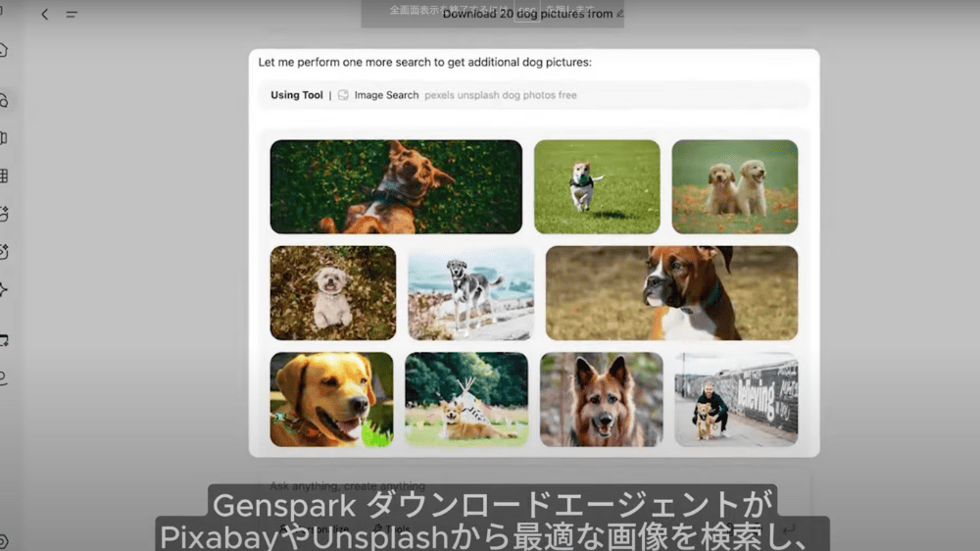Click the Image Search tool icon
The width and height of the screenshot is (980, 551).
coord(343,95)
